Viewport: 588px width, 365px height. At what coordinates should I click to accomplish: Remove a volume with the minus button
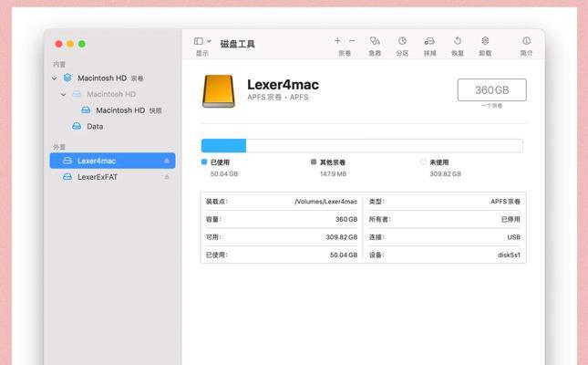pos(352,40)
